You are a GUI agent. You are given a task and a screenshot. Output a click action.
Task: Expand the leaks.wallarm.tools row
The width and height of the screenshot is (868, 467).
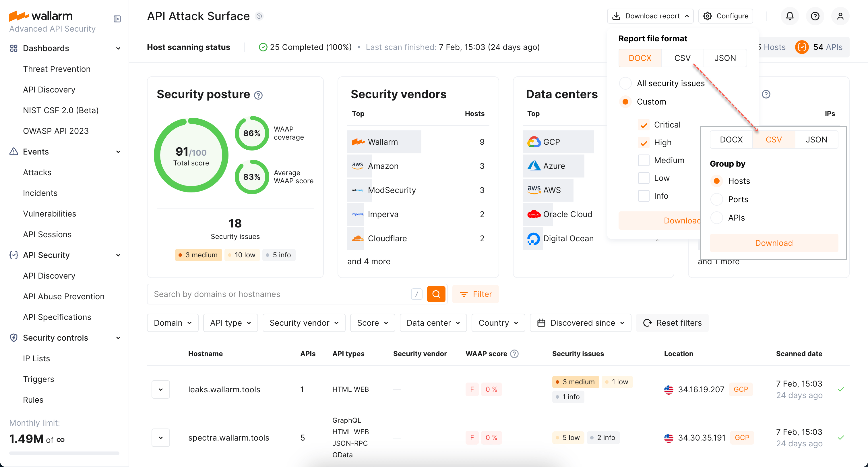tap(161, 389)
